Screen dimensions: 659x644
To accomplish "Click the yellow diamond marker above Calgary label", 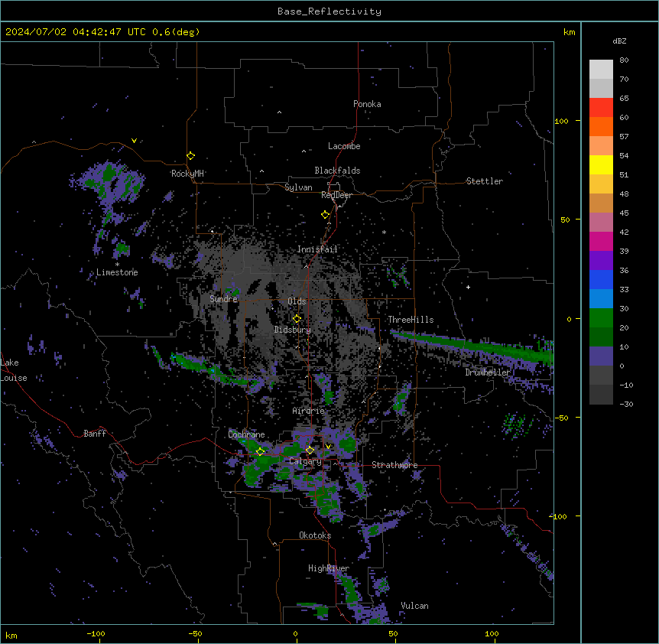I will (310, 450).
